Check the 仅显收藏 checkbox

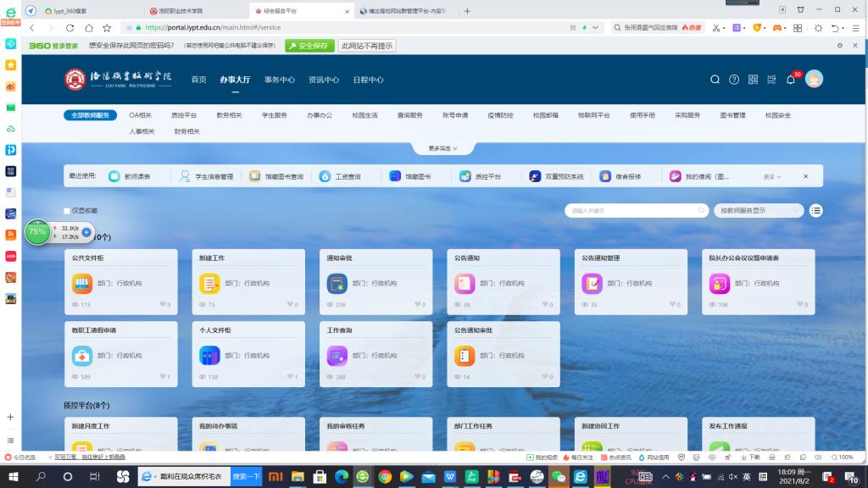67,210
